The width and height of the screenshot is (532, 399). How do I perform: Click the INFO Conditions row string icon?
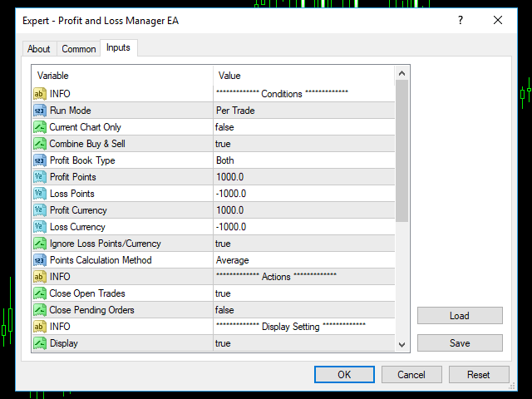click(40, 94)
